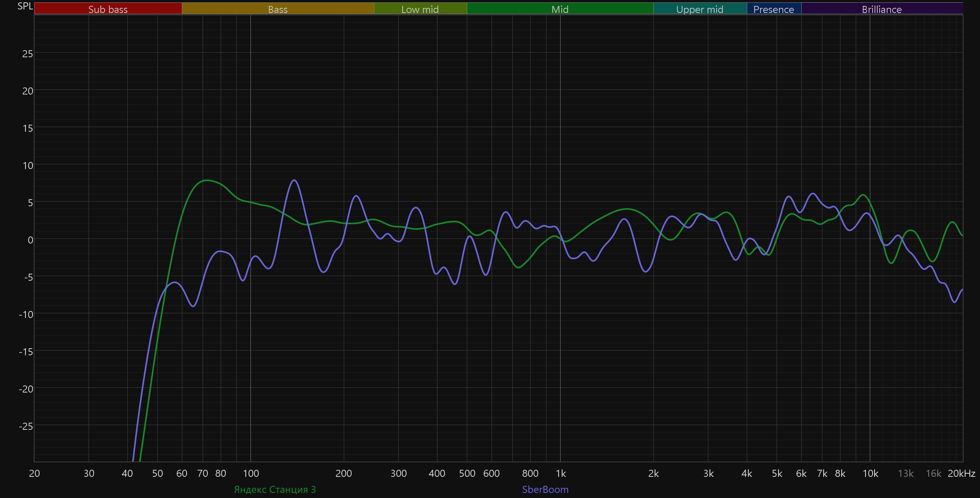Click the 0 dB level label
The image size is (980, 498).
coord(30,240)
